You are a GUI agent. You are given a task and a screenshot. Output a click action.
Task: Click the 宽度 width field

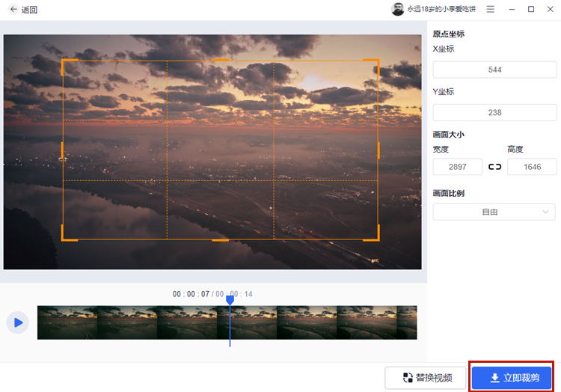pos(457,167)
